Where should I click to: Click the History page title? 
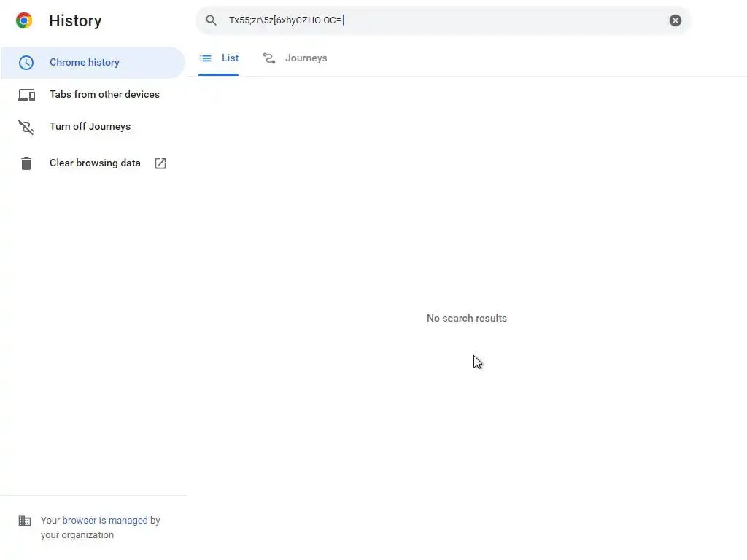point(75,20)
